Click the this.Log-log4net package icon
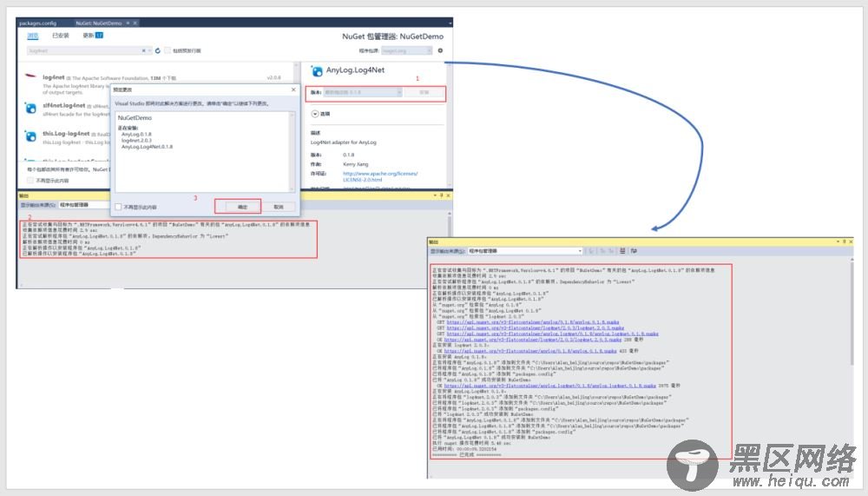Image resolution: width=868 pixels, height=496 pixels. tap(31, 136)
